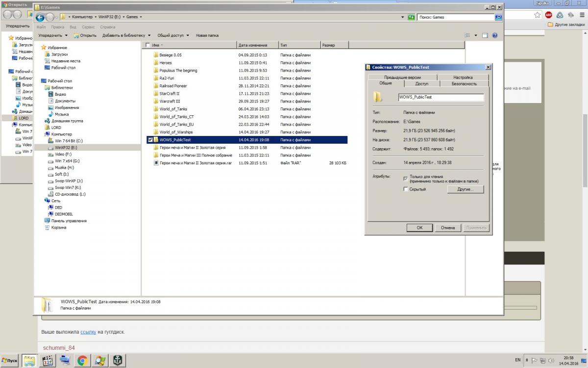Expand the WinXP32 (E:) breadcrumb dropdown arrow

coord(123,17)
